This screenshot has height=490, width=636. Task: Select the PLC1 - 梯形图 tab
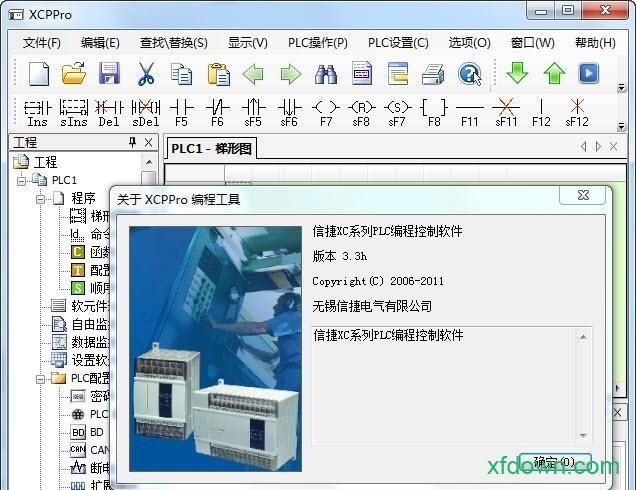(211, 148)
